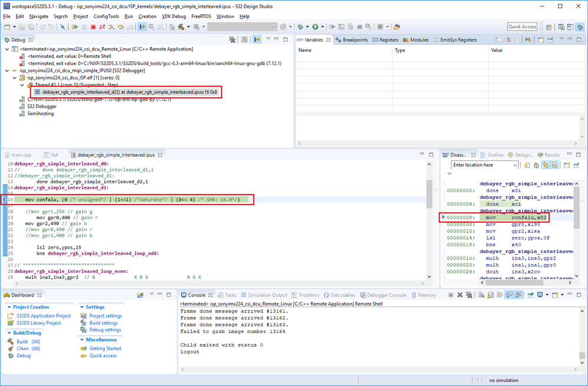Switch to the Modules tab

(415, 39)
